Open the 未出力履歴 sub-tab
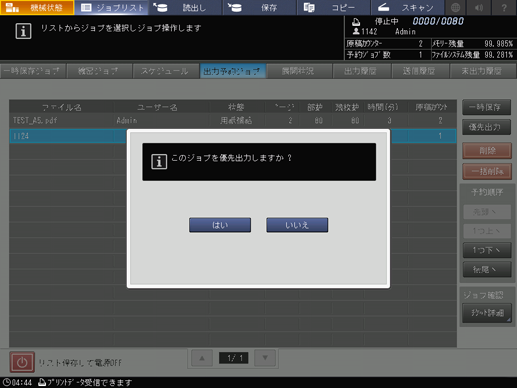This screenshot has height=388, width=517. (483, 71)
